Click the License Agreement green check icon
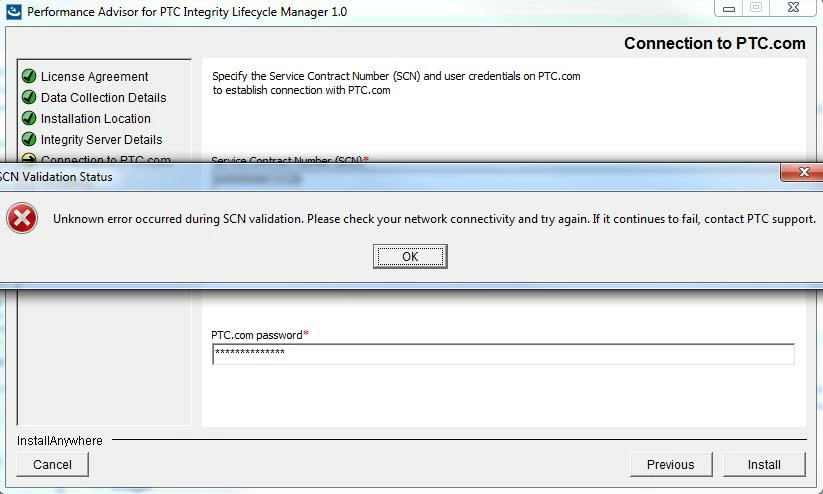The height and width of the screenshot is (494, 823). point(29,76)
